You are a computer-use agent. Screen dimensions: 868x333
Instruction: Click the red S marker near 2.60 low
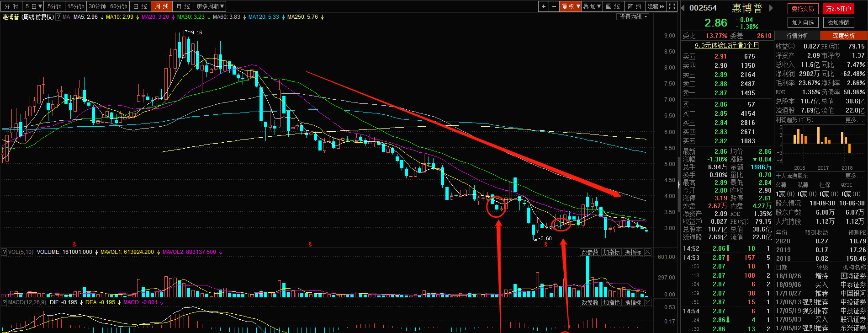pyautogui.click(x=546, y=244)
